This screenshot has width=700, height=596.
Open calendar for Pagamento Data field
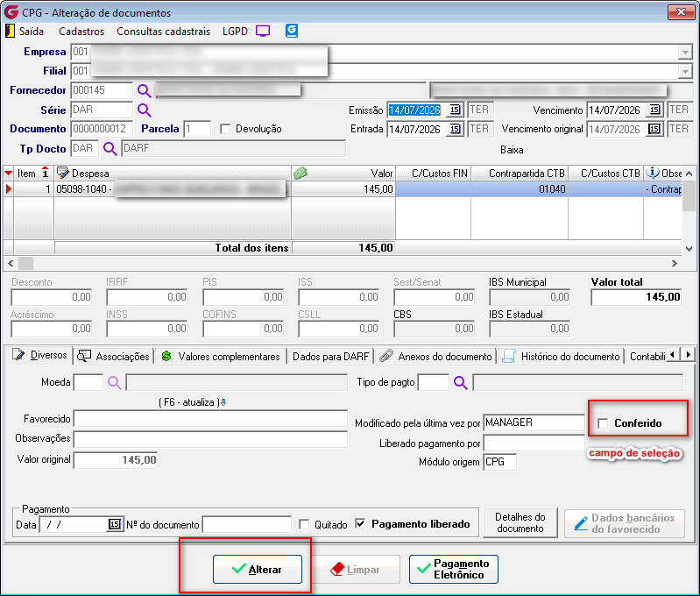(114, 524)
